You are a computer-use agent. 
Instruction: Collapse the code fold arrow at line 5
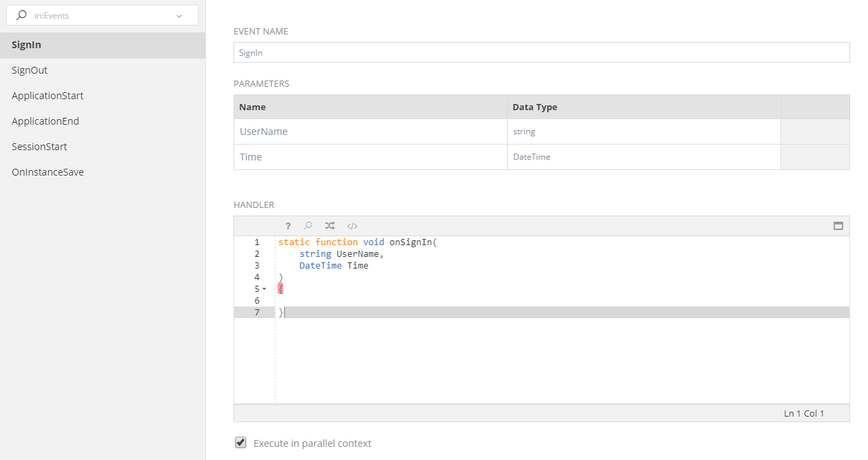coord(265,289)
